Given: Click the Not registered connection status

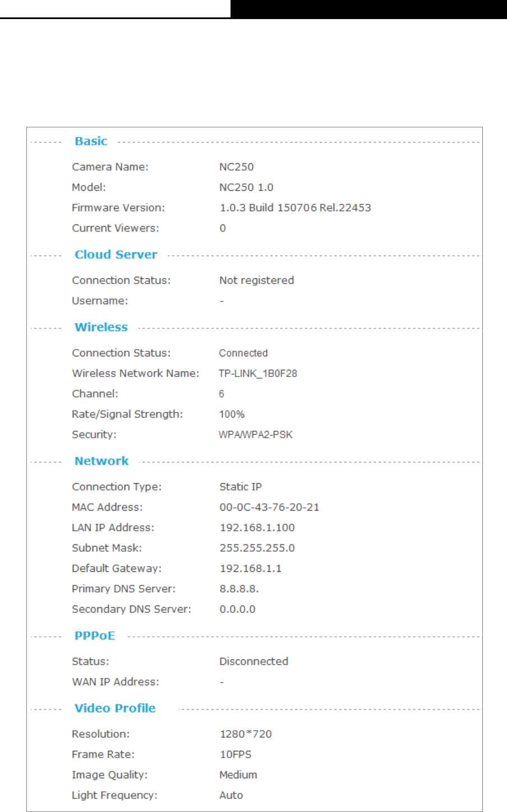Looking at the screenshot, I should tap(256, 281).
